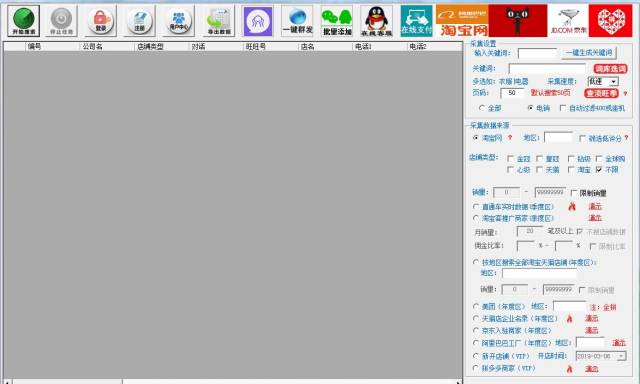Uncheck the 不限 shop type checkbox
This screenshot has width=640, height=384.
tap(599, 169)
